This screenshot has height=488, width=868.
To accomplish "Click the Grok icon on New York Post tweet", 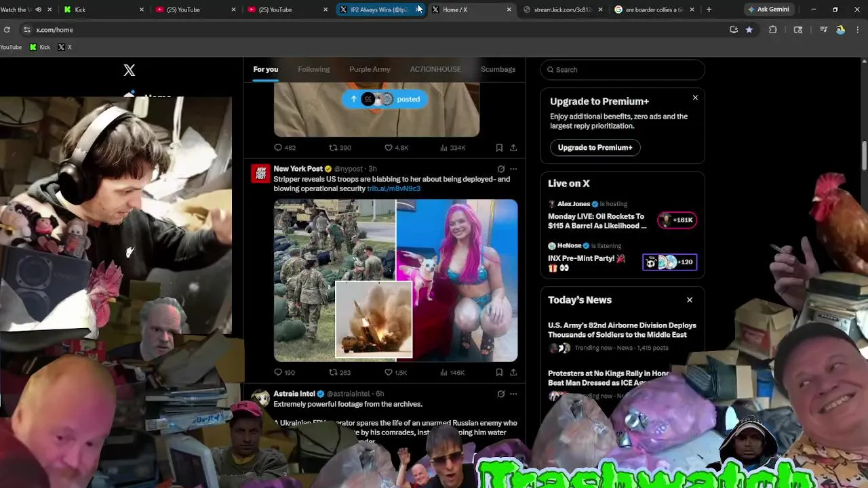I will click(x=500, y=169).
